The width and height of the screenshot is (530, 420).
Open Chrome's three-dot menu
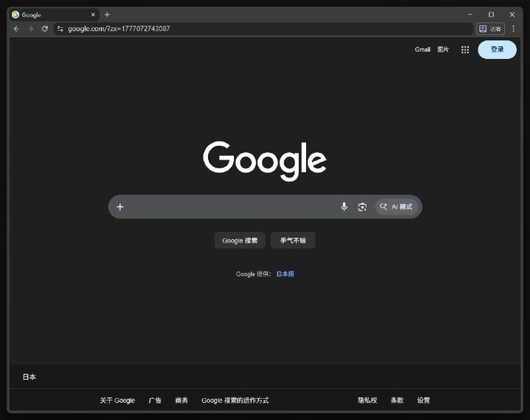pos(514,28)
